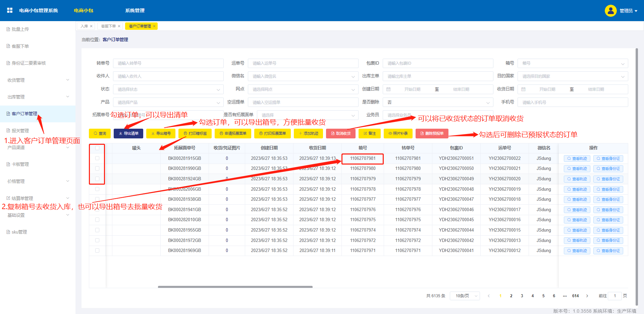The width and height of the screenshot is (644, 314).
Task: Expand the 收货管理 sidebar menu
Action: (38, 80)
